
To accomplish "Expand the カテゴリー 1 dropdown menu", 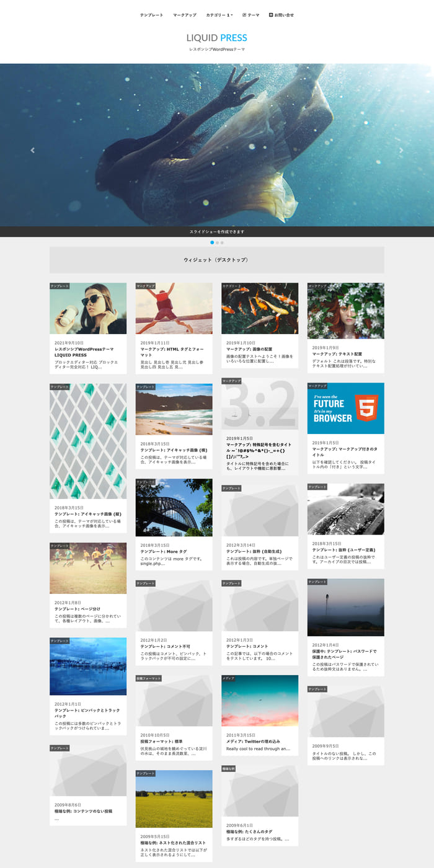I will tap(219, 15).
